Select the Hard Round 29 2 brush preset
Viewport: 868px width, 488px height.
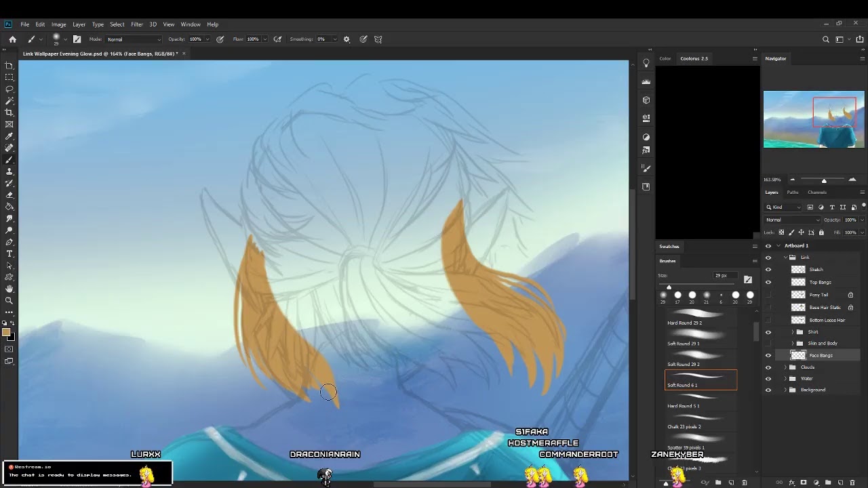pos(701,317)
